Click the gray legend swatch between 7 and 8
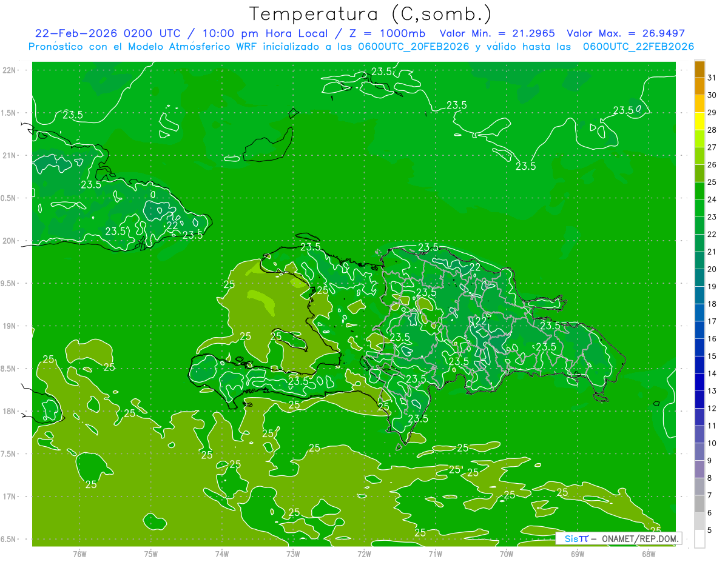This screenshot has width=728, height=562. pyautogui.click(x=699, y=487)
